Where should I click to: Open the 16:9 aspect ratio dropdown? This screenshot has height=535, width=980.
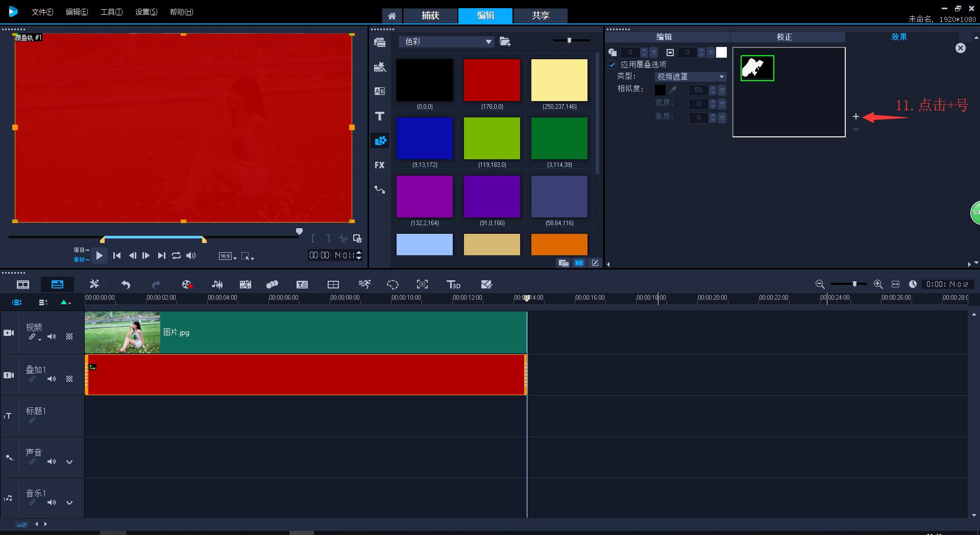point(228,256)
